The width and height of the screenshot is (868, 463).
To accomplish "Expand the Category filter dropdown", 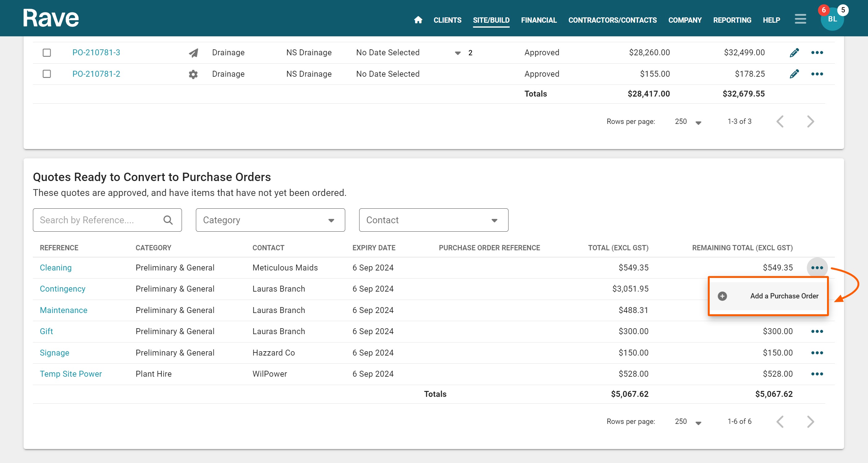I will click(x=270, y=220).
